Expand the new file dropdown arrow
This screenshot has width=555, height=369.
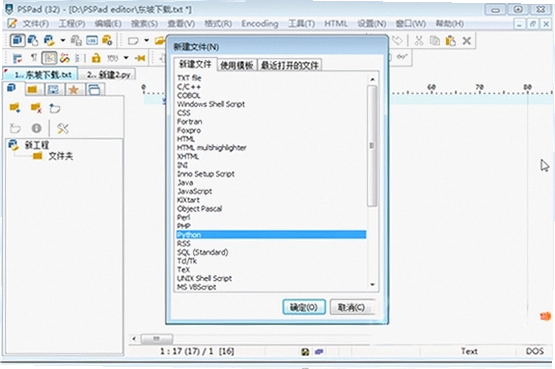click(x=146, y=40)
